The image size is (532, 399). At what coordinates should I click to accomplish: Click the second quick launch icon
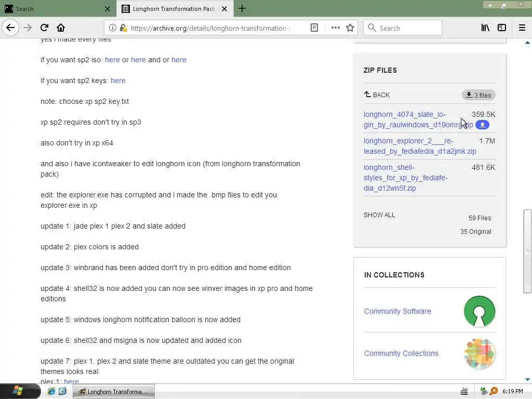pos(62,391)
